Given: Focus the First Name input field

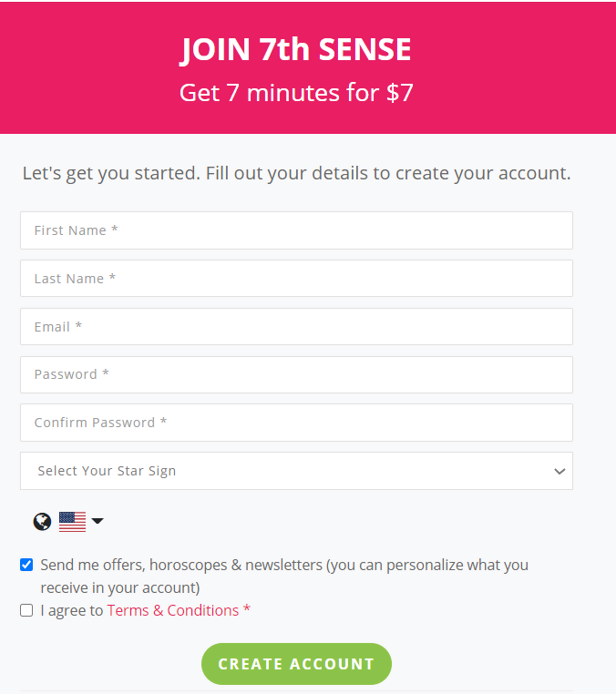Looking at the screenshot, I should tap(296, 230).
